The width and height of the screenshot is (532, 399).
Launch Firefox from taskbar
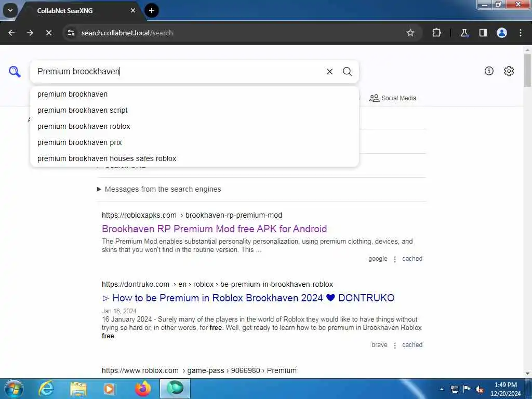click(143, 389)
